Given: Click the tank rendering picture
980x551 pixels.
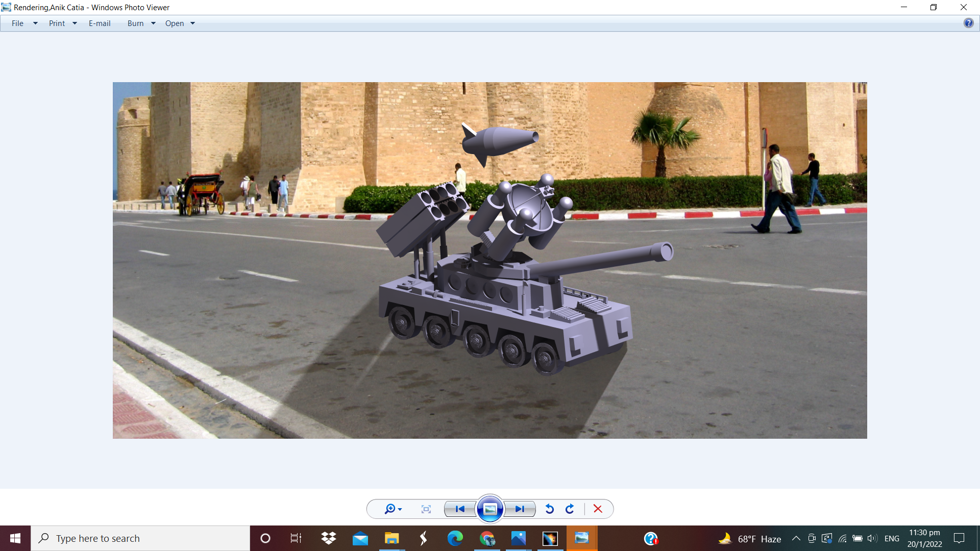Looking at the screenshot, I should [x=490, y=260].
